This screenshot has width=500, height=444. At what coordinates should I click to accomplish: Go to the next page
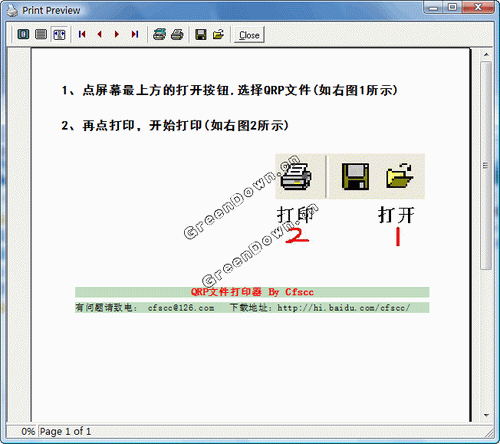(117, 34)
